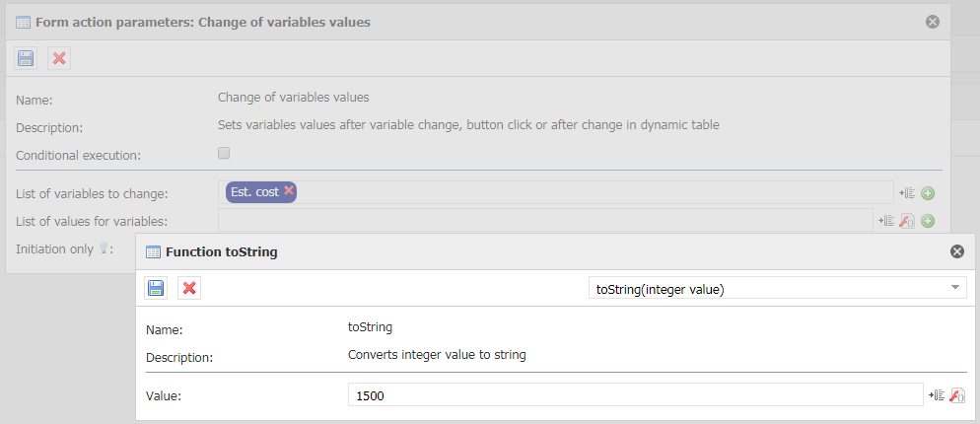Save the Function toString dialog
The image size is (980, 424).
coord(156,288)
